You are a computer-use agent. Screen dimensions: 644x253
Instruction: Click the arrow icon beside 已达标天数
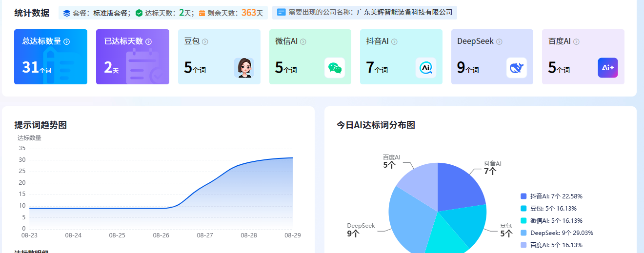click(149, 42)
